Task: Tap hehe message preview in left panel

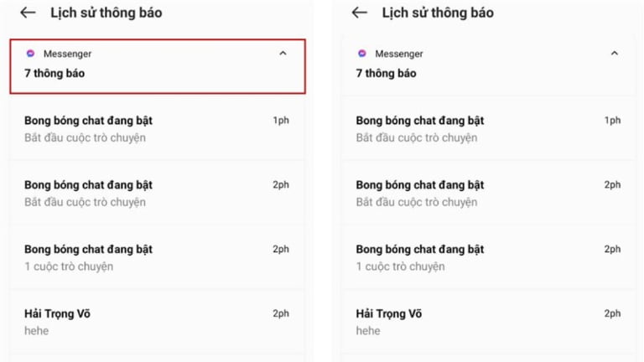Action: 36,331
